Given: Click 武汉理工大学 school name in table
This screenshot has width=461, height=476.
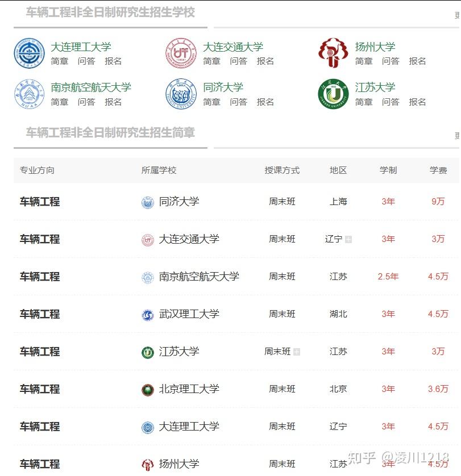Looking at the screenshot, I should (x=189, y=314).
